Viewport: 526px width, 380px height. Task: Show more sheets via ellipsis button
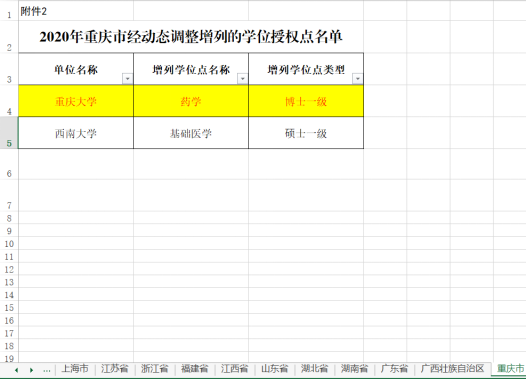point(47,370)
